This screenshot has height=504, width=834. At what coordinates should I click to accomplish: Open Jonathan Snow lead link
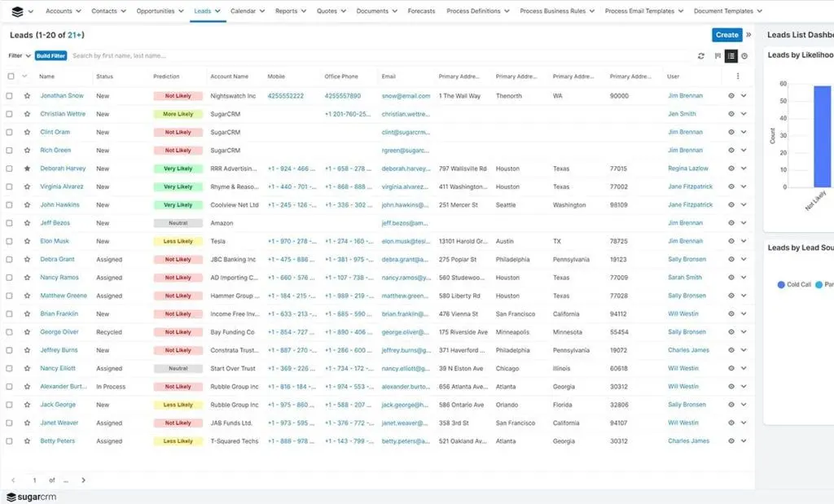click(62, 96)
